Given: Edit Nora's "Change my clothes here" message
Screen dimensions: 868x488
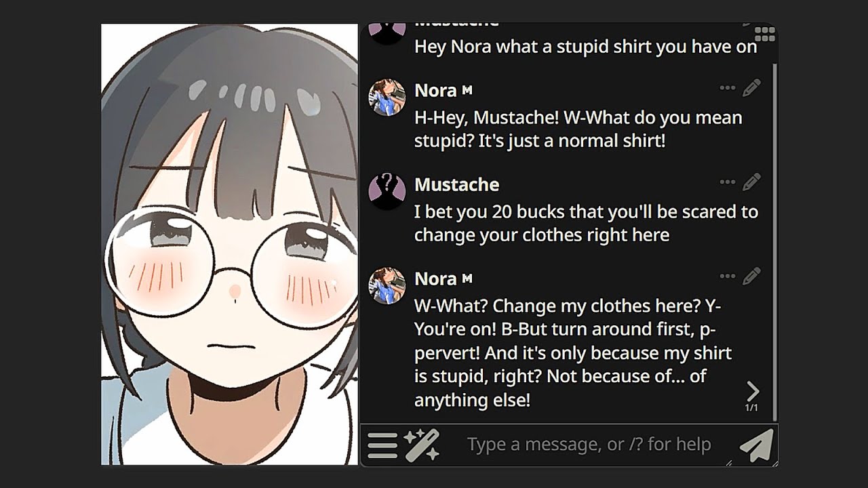Looking at the screenshot, I should coord(751,276).
